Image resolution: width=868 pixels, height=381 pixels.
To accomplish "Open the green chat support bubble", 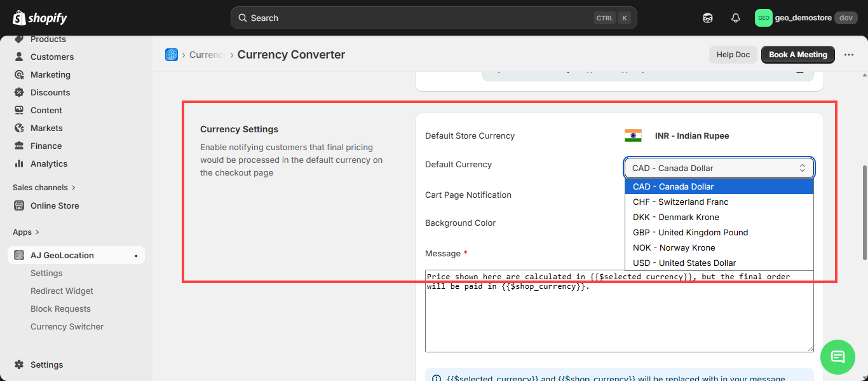I will point(837,357).
